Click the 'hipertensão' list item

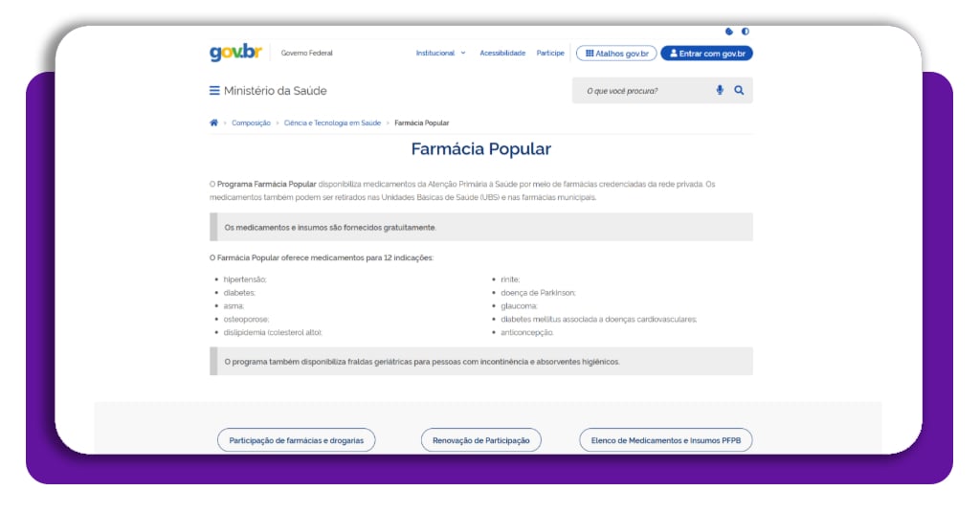(245, 279)
